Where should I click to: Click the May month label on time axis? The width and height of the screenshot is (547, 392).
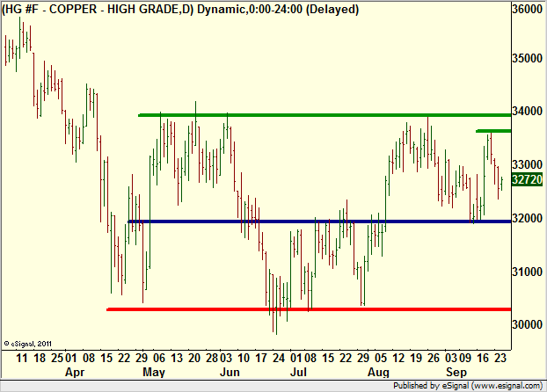(154, 373)
